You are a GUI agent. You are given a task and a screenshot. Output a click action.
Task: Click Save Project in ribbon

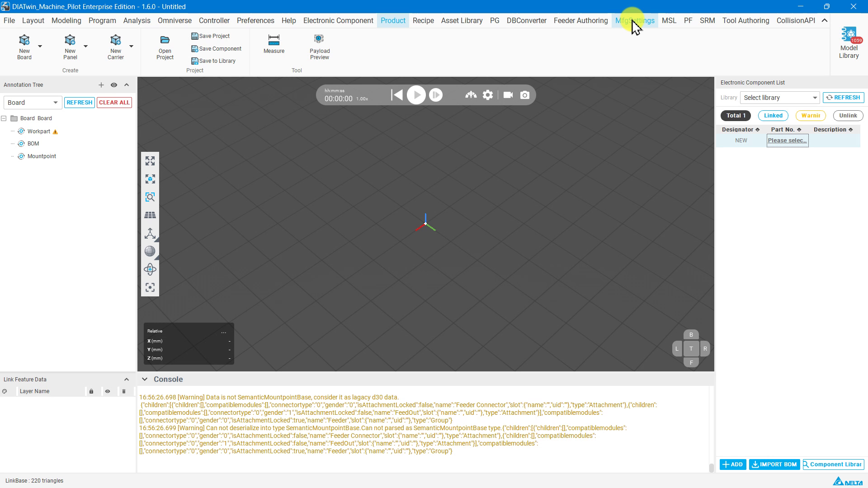pyautogui.click(x=210, y=36)
